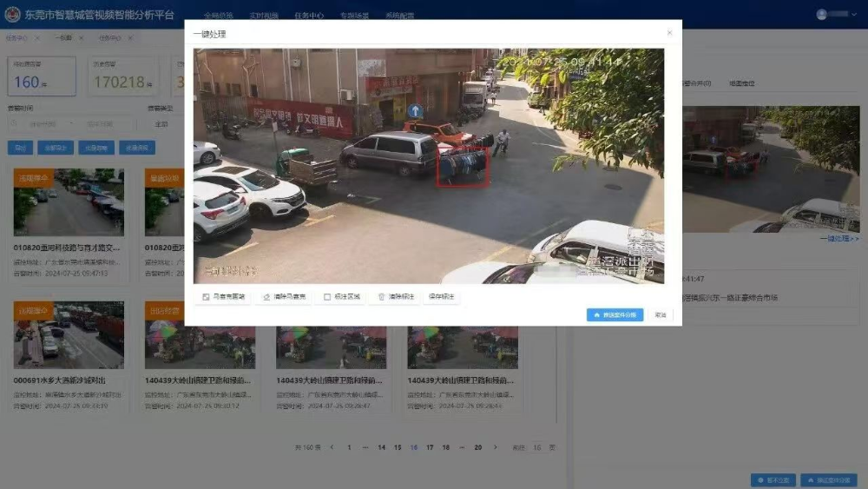This screenshot has width=868, height=489.
Task: Click the preview image in right detail panel
Action: coord(771,169)
